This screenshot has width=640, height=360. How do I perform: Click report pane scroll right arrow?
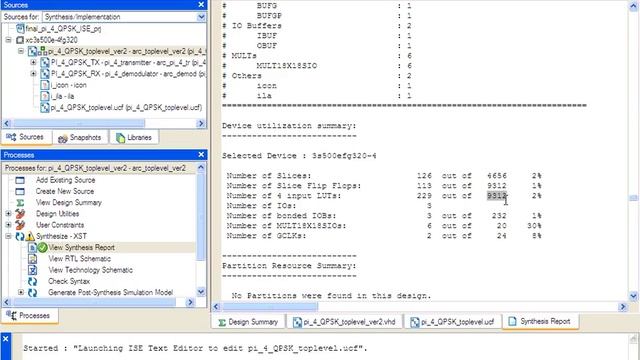coord(623,307)
